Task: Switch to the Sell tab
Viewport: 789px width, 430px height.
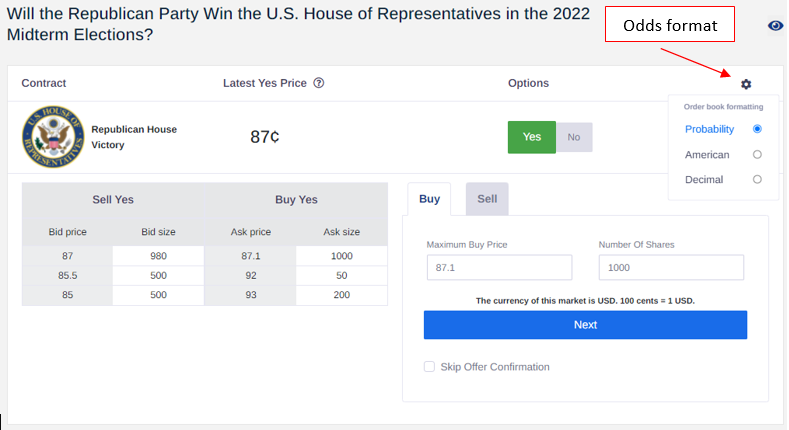Action: (x=487, y=199)
